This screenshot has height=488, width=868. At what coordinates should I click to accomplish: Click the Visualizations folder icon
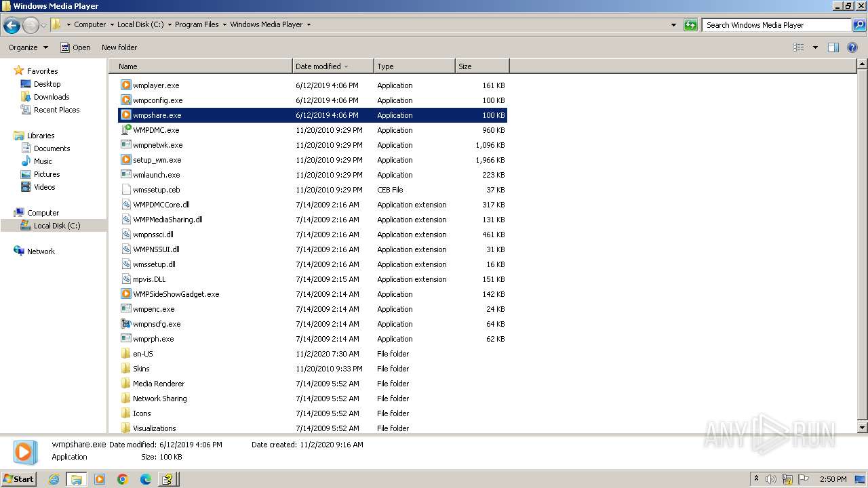(125, 428)
